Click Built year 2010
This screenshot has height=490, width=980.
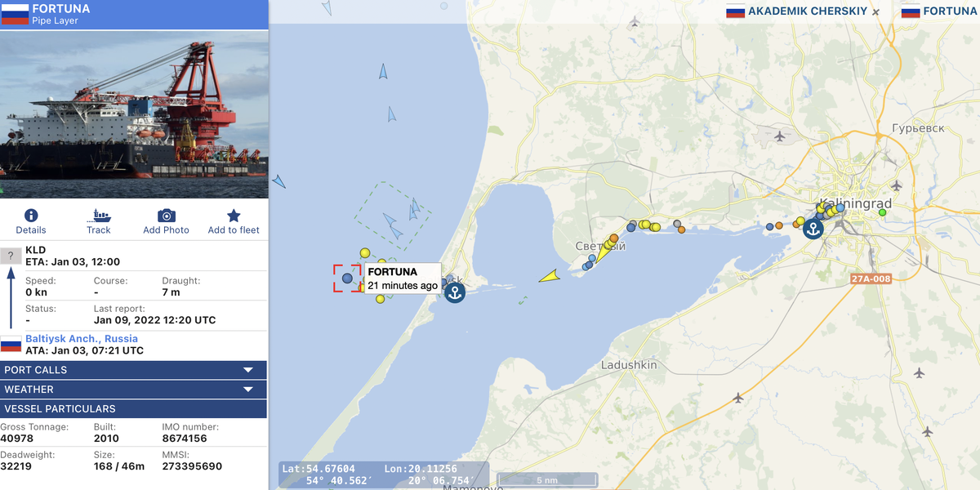[106, 439]
